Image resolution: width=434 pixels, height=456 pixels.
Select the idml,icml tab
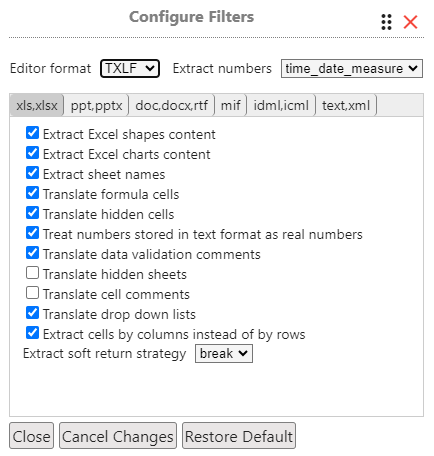(x=281, y=105)
